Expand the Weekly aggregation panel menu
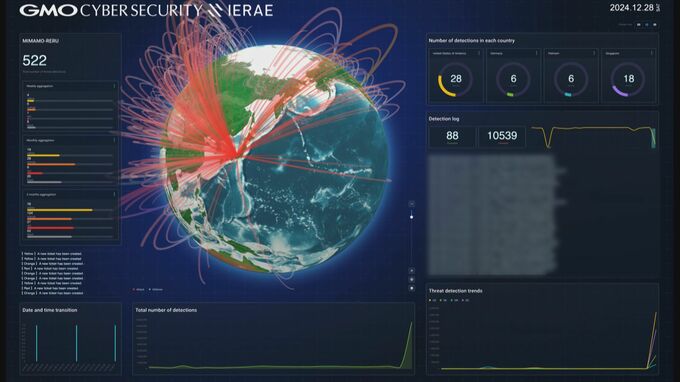680x382 pixels. point(114,86)
